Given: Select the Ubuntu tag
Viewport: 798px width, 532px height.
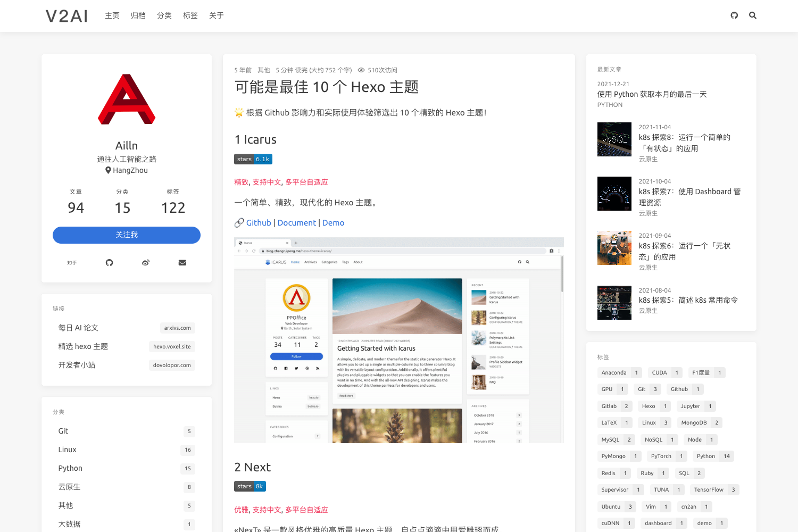Looking at the screenshot, I should [617, 507].
